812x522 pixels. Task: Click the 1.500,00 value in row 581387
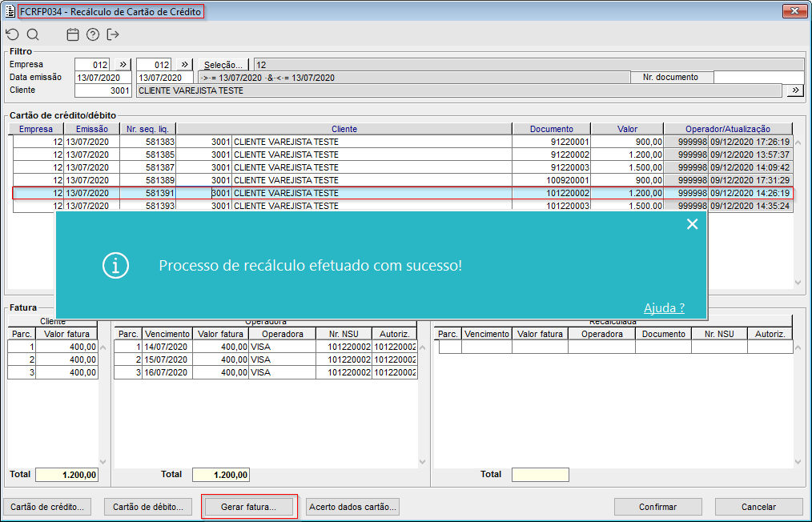[627, 167]
